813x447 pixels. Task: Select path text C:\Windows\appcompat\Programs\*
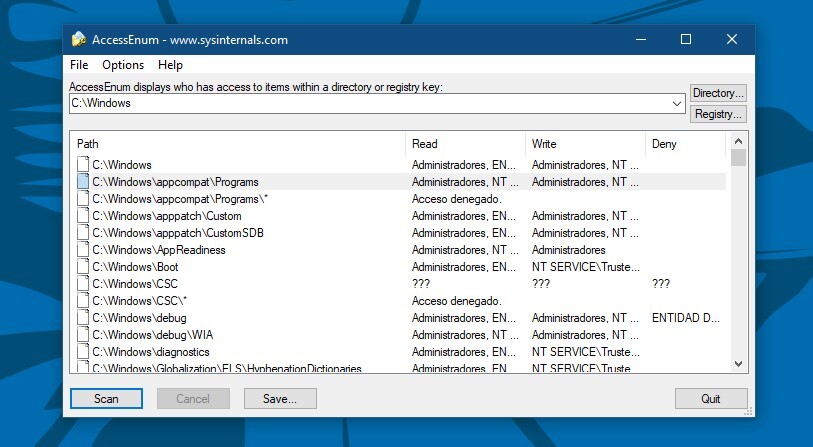point(180,199)
